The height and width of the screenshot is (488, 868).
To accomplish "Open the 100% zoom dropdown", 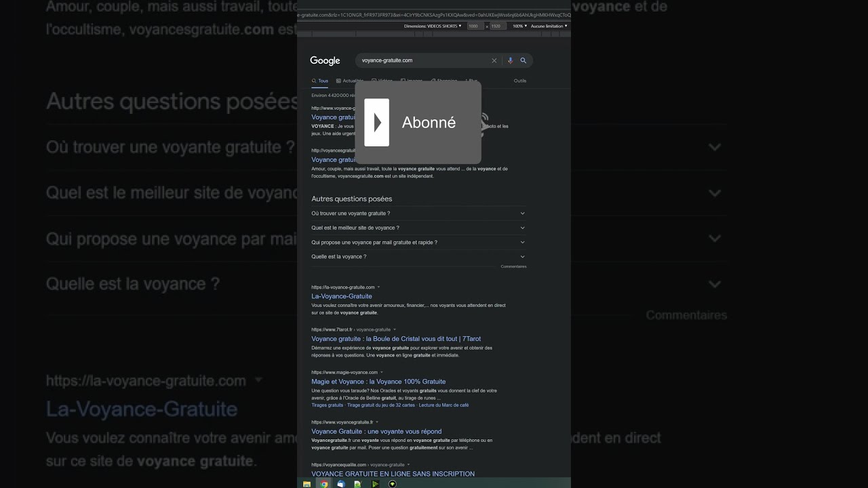I will (519, 26).
